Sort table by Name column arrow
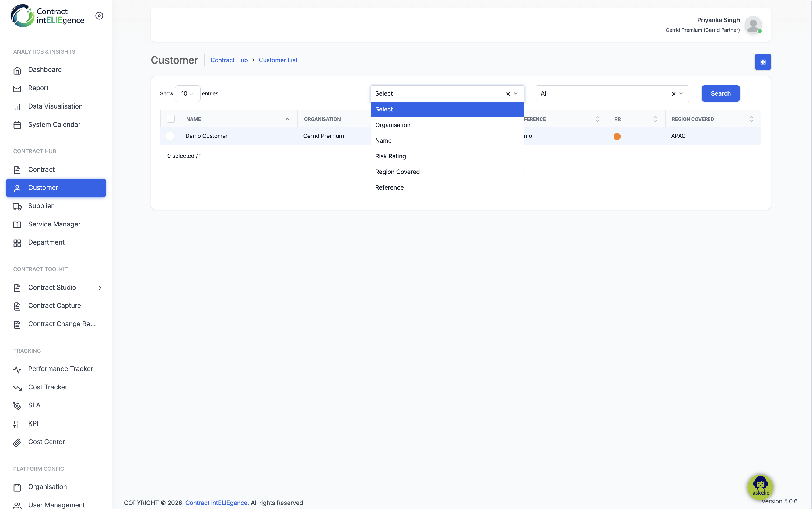The height and width of the screenshot is (509, 812). tap(287, 119)
